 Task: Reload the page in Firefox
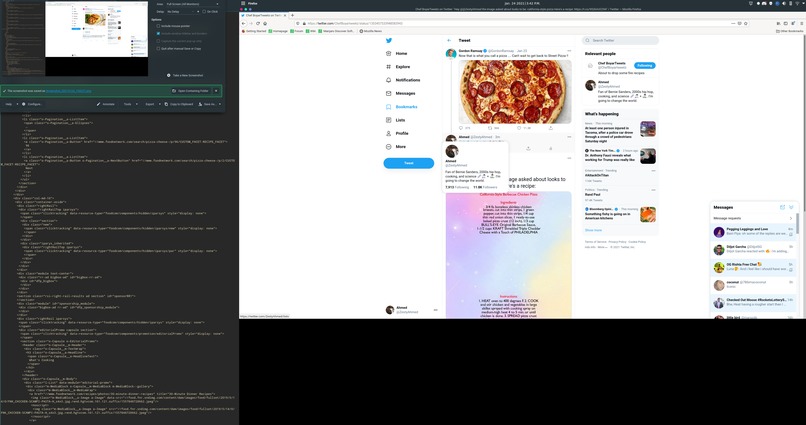point(258,23)
